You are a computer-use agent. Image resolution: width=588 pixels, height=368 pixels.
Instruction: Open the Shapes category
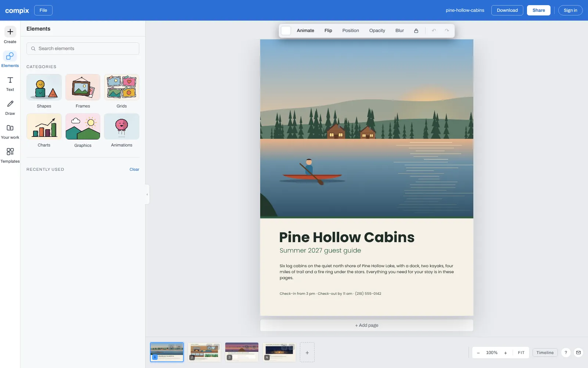coord(44,91)
